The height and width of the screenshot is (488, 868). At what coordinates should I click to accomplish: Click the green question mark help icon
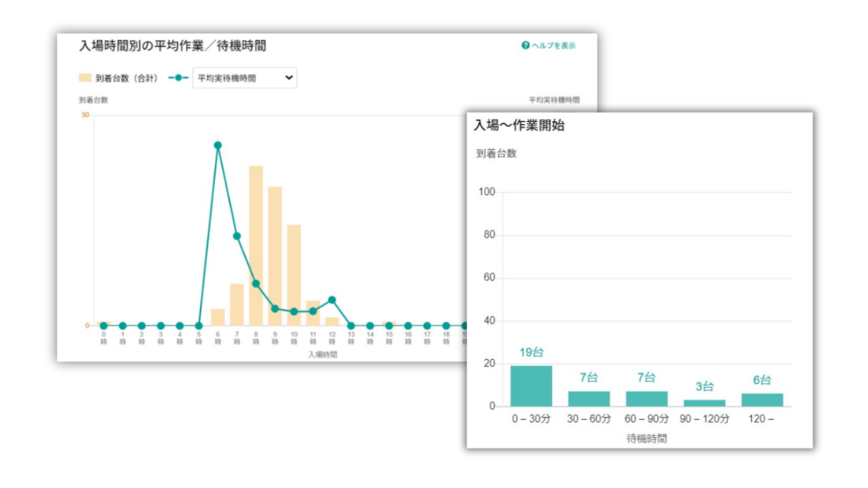tap(526, 45)
